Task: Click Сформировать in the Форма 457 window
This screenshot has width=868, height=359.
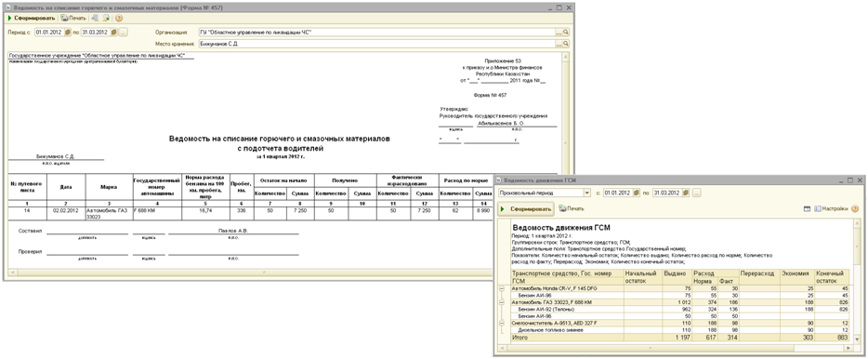Action: coord(32,19)
